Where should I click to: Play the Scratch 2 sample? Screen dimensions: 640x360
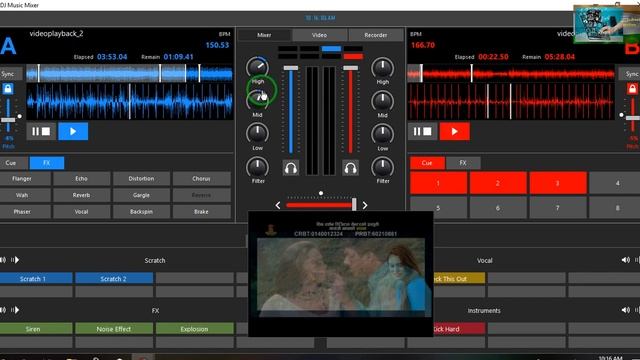pyautogui.click(x=114, y=279)
